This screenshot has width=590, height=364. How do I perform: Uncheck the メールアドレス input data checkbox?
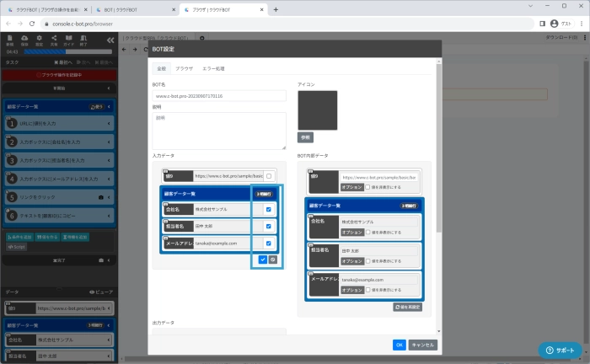coord(268,243)
